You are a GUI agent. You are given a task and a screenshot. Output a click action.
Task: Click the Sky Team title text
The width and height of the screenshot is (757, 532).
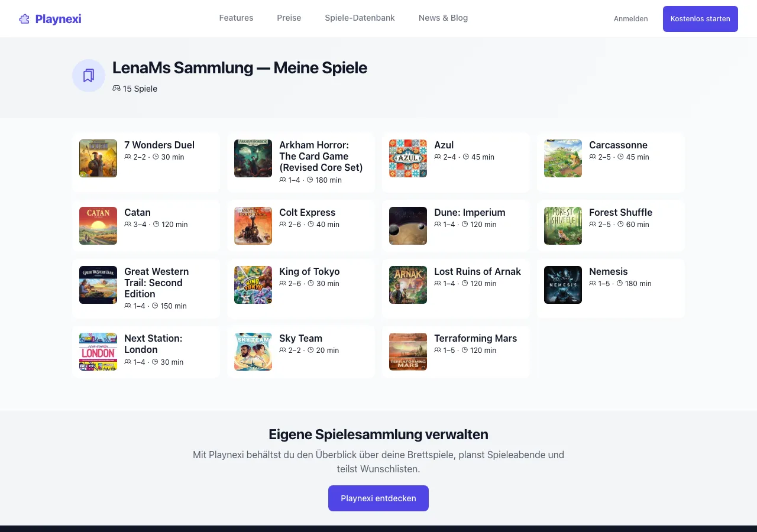click(300, 338)
